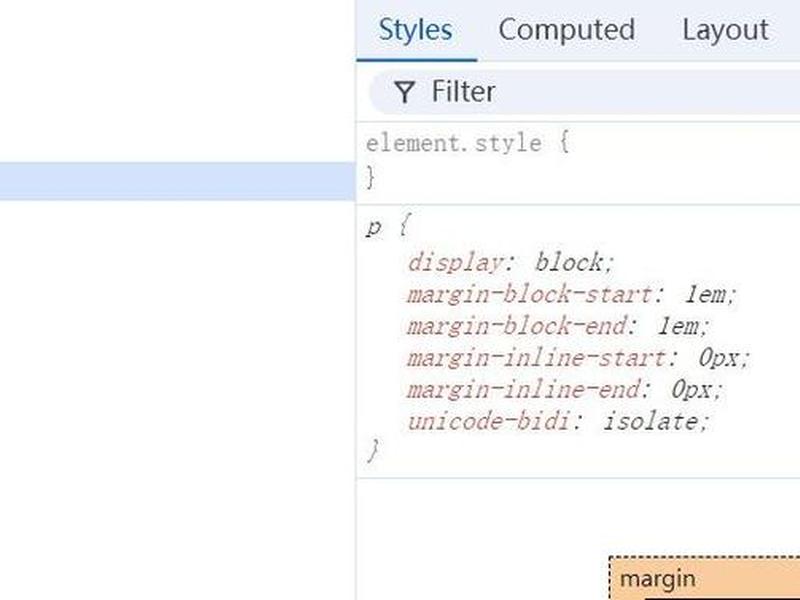Click the p selector rule
This screenshot has width=800, height=600.
[x=373, y=227]
